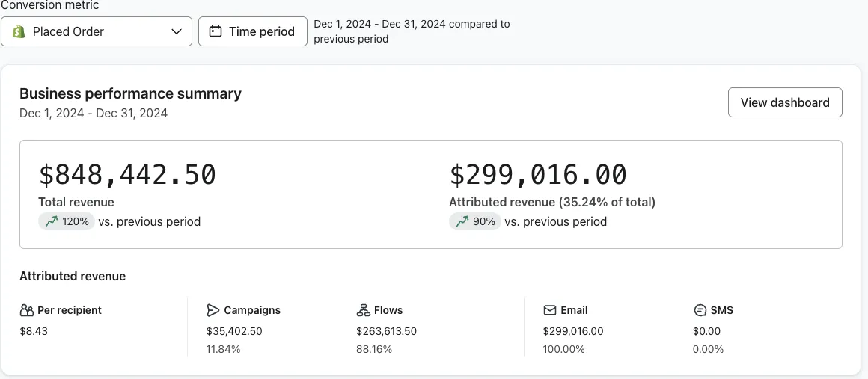Click the Campaigns revenue amount $35,402.50
868x379 pixels.
(234, 331)
